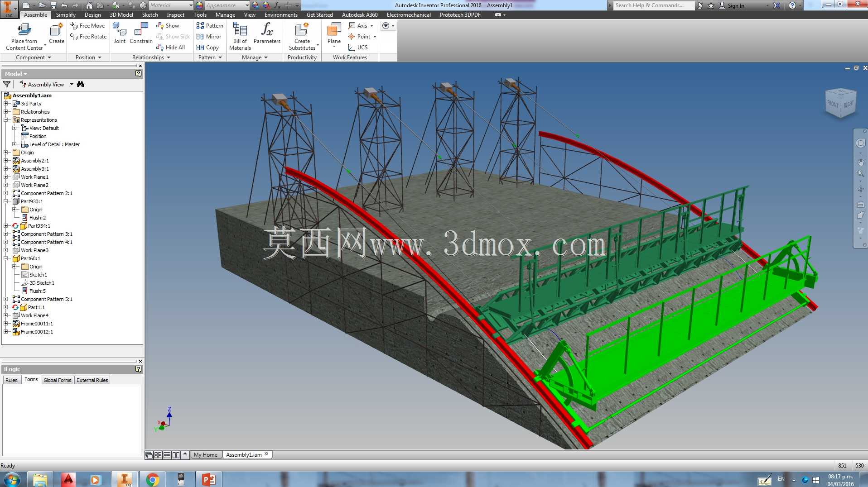Image resolution: width=868 pixels, height=487 pixels.
Task: Click the browser filter funnel icon
Action: point(7,84)
